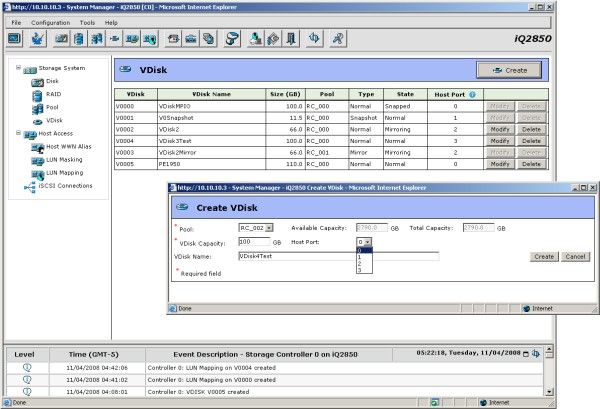This screenshot has height=409, width=600.
Task: Click VDisk2Mirror name cell in table
Action: coord(211,152)
